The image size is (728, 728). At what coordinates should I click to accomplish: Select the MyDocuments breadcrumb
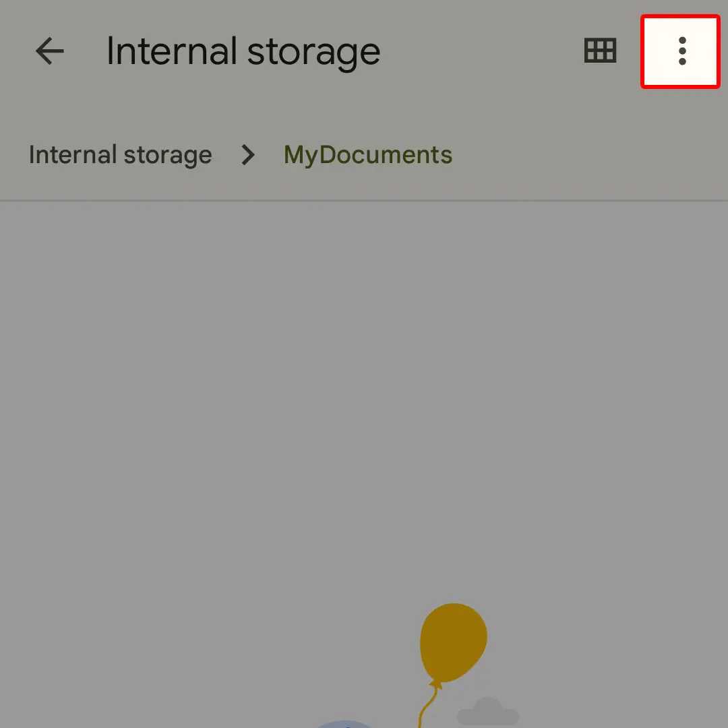coord(368,155)
